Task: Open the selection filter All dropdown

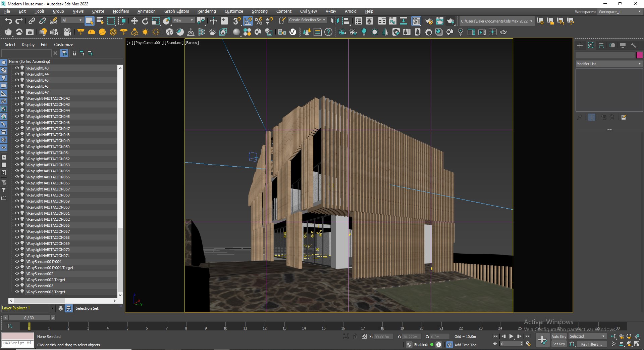Action: 72,20
